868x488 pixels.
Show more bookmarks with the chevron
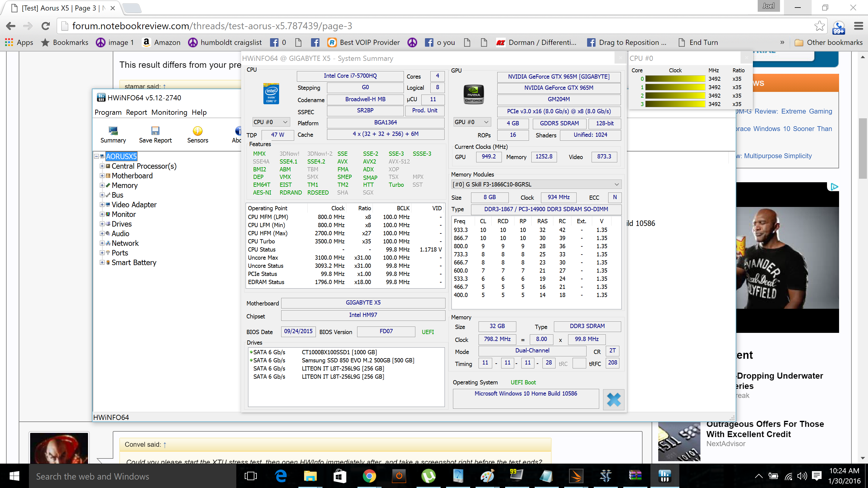(782, 42)
